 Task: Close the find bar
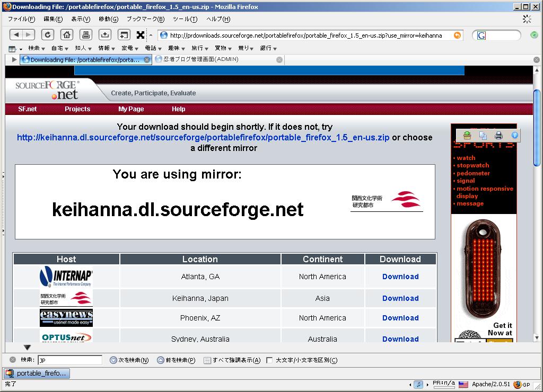[13, 360]
